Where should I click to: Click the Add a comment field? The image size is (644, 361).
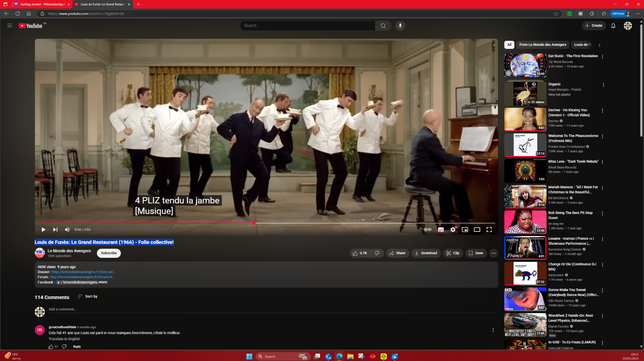(271, 309)
